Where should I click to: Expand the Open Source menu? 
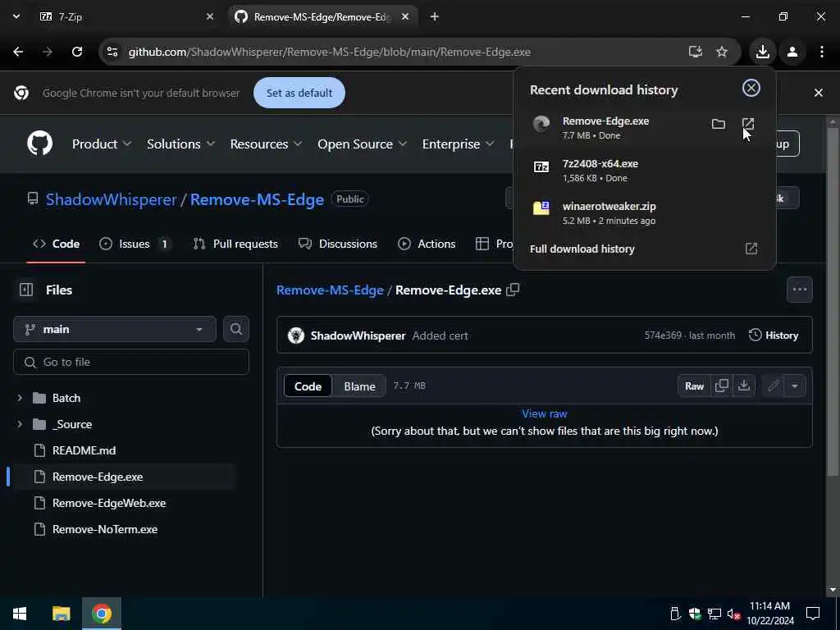click(362, 144)
